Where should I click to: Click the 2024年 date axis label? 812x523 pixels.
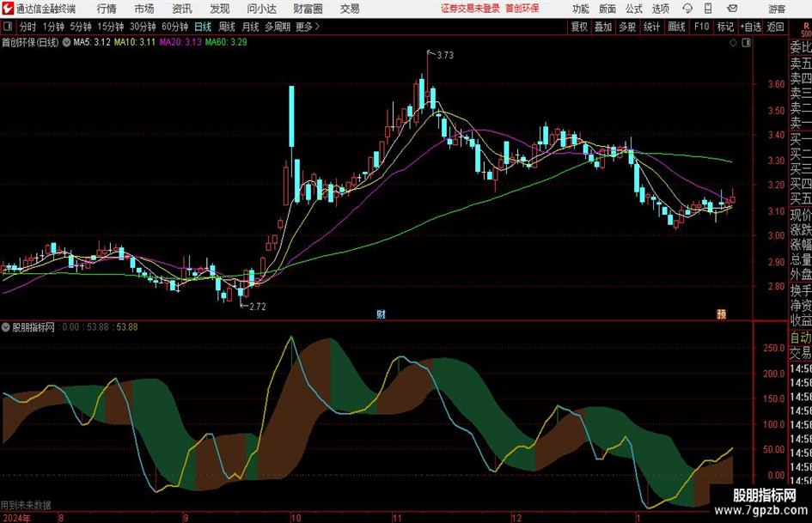[16, 518]
